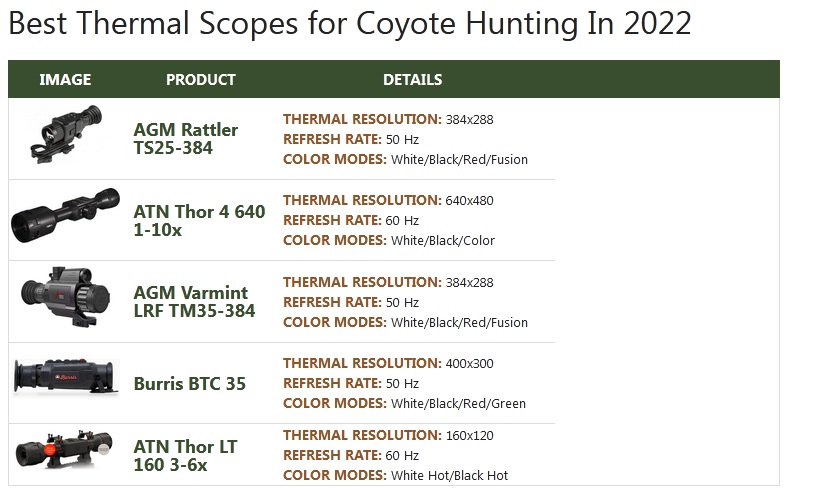Open the Burris BTC 35 product link
The image size is (816, 490).
click(189, 384)
